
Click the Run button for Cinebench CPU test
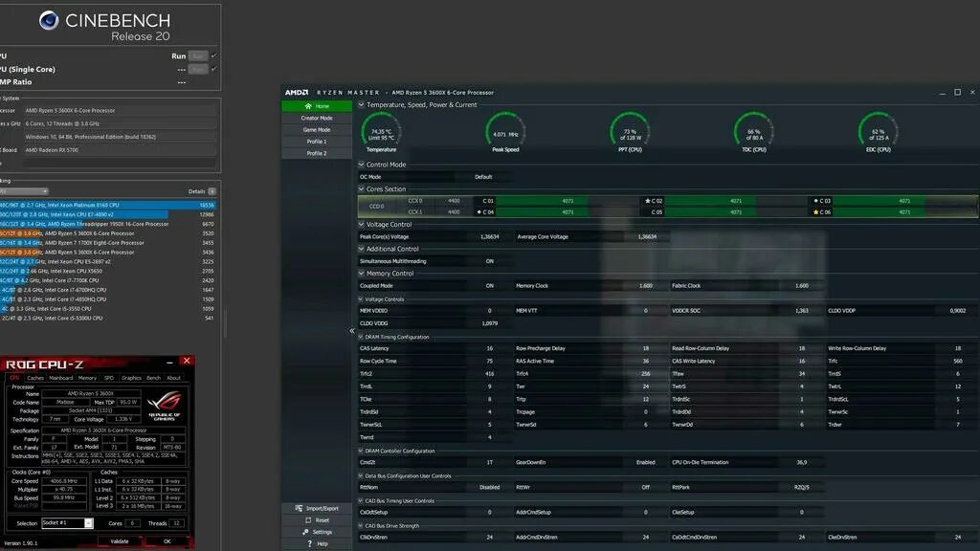point(198,56)
